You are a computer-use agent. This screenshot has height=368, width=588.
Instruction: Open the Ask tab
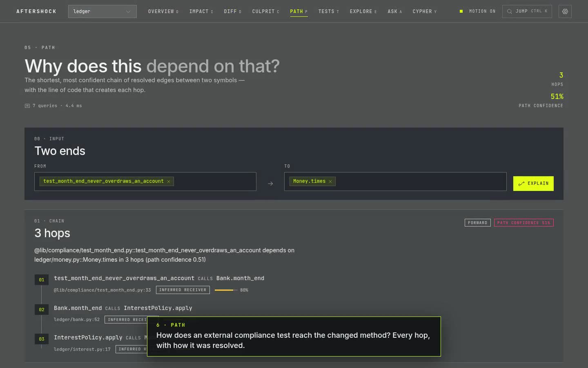coord(394,11)
